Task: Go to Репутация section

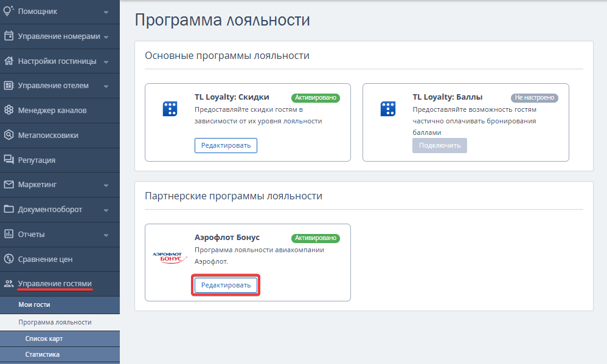Action: point(60,160)
